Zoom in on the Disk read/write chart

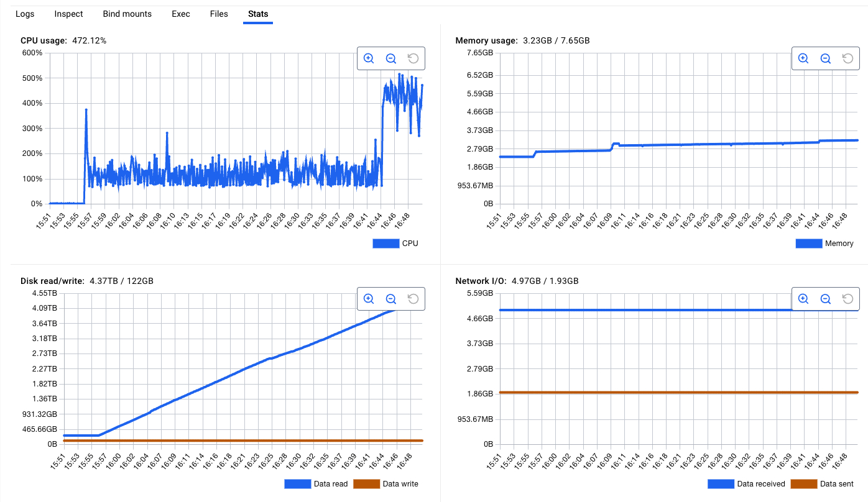(369, 299)
